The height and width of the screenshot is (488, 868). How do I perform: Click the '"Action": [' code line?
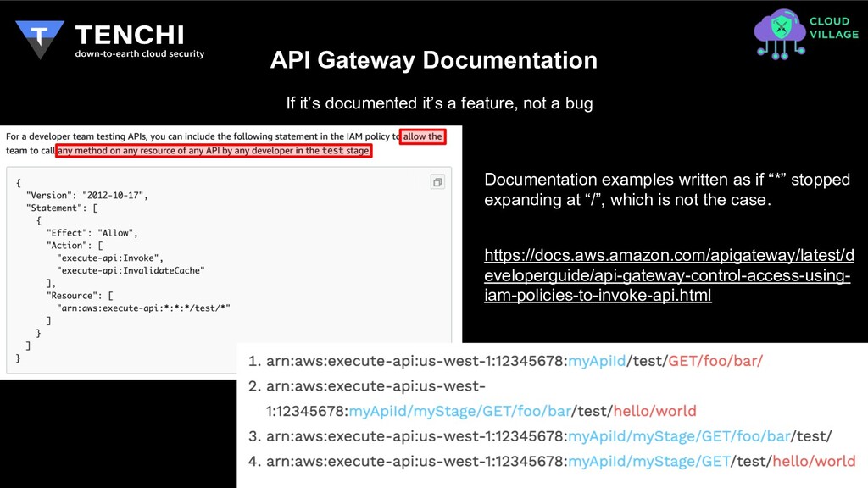click(x=75, y=246)
